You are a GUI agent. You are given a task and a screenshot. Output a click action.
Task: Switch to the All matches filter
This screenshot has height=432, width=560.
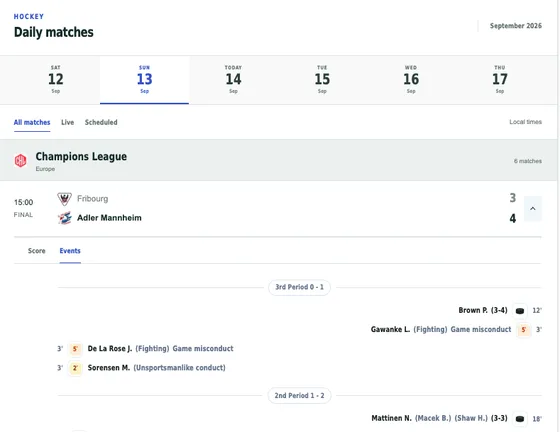point(32,122)
